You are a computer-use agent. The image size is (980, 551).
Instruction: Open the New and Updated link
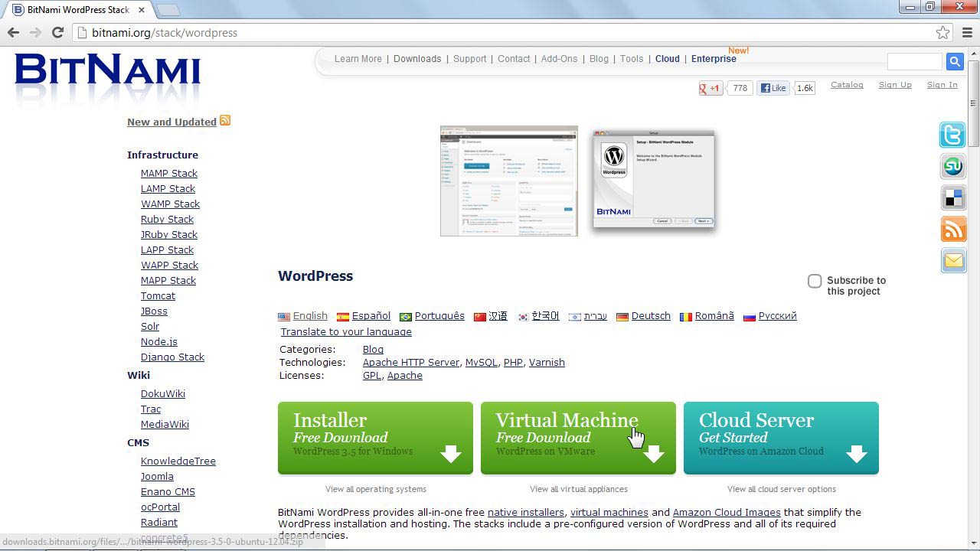pyautogui.click(x=171, y=122)
